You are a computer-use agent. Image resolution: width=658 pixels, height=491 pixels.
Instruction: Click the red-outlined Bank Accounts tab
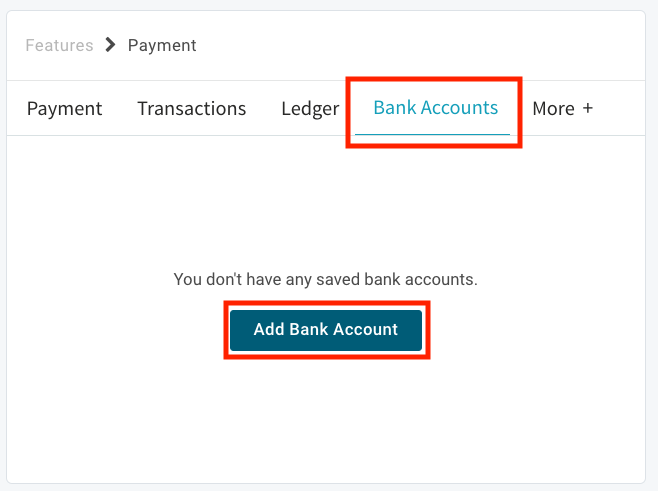pos(435,108)
